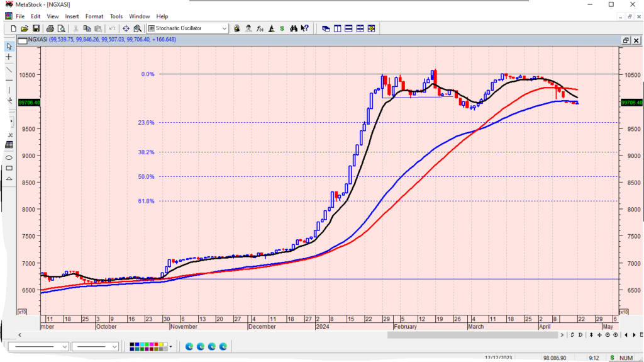This screenshot has height=362, width=644.
Task: Click the Print icon in toolbar
Action: pyautogui.click(x=50, y=28)
